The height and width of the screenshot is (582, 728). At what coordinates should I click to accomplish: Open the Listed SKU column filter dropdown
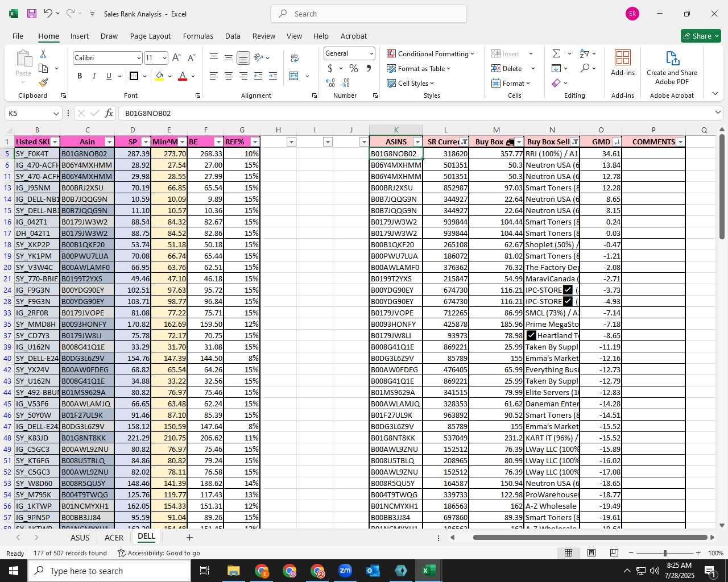click(55, 142)
